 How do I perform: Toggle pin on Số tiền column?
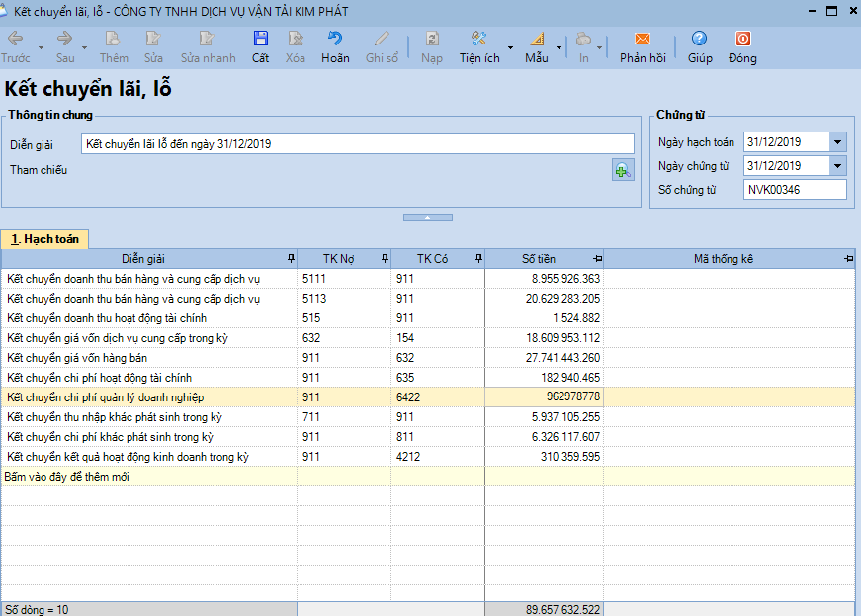point(596,259)
